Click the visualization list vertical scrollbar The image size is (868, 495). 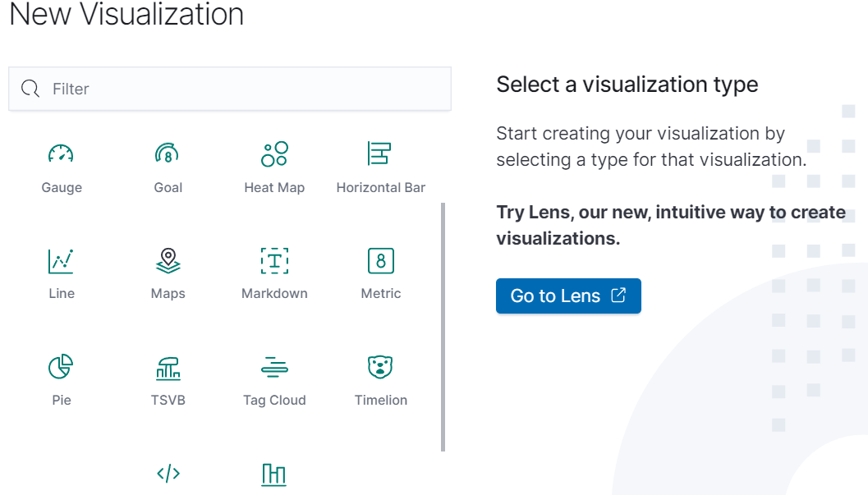click(x=443, y=327)
